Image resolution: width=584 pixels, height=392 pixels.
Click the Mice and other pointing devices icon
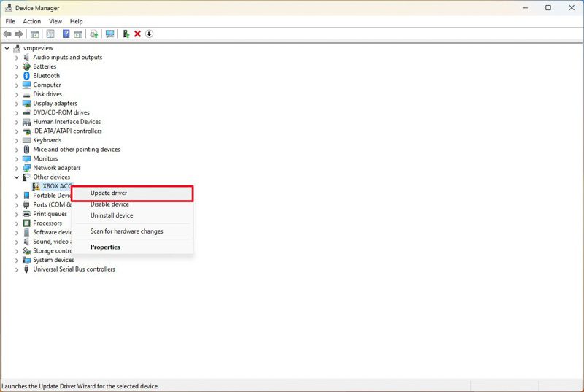26,149
